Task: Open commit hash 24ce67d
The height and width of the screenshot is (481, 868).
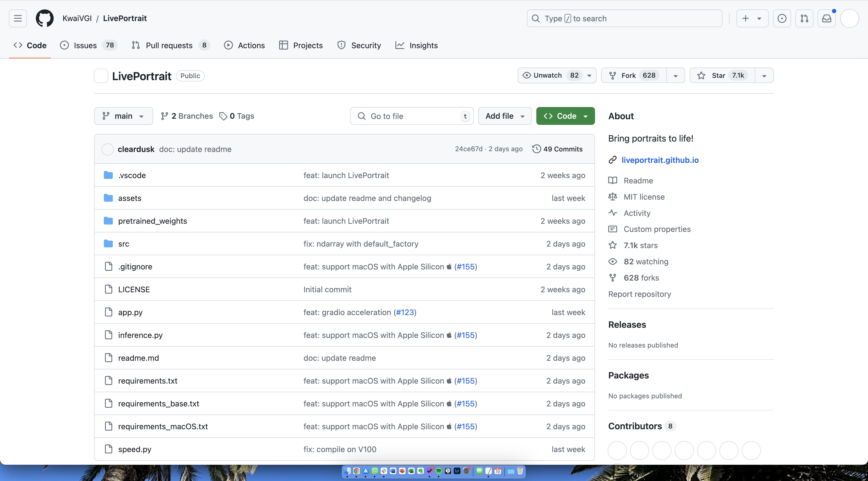Action: coord(468,149)
